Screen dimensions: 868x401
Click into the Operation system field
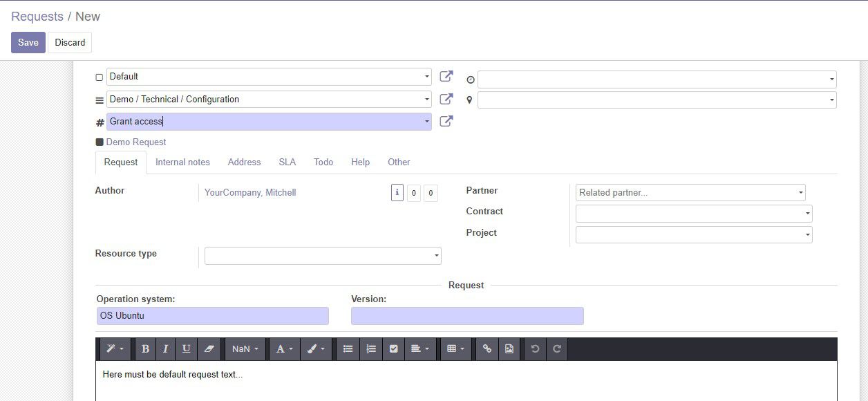pos(213,316)
